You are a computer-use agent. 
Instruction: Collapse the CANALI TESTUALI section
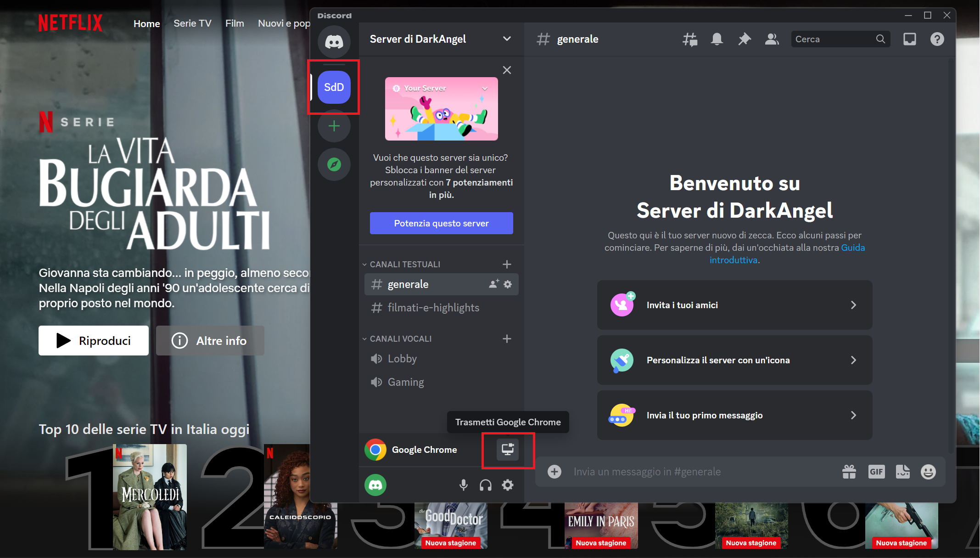364,264
